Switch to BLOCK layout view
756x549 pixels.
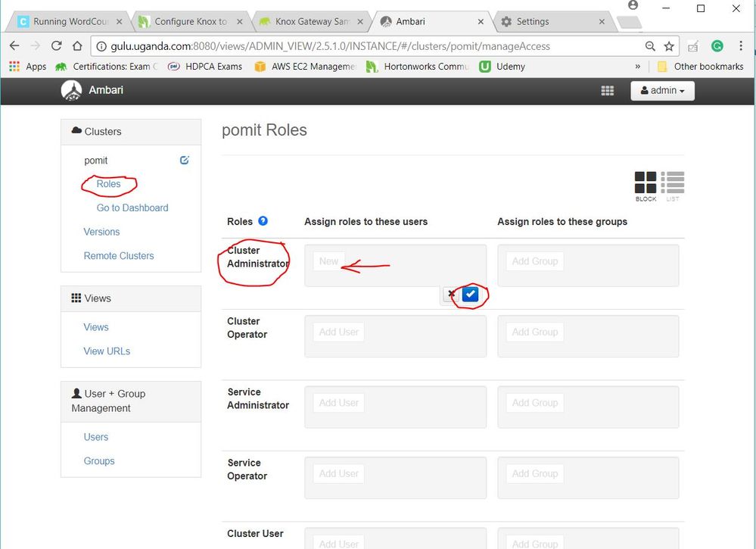tap(645, 186)
